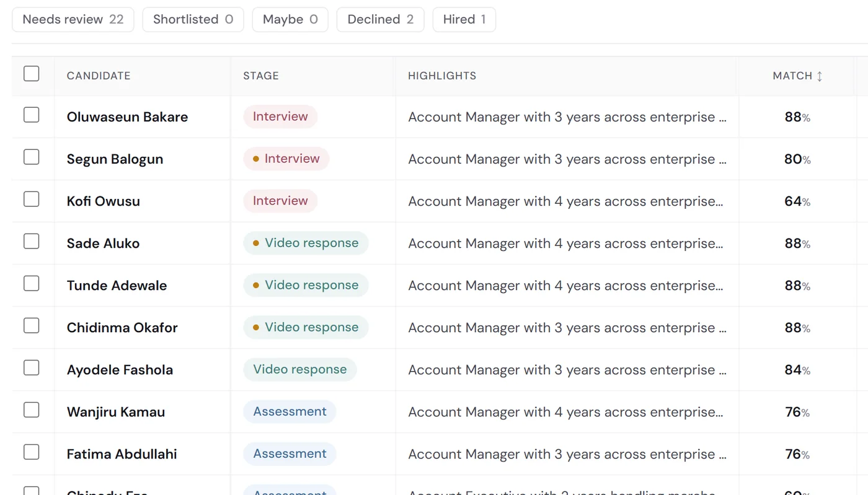Viewport: 868px width, 495px height.
Task: Open Segun Balogun's candidate name
Action: (115, 159)
